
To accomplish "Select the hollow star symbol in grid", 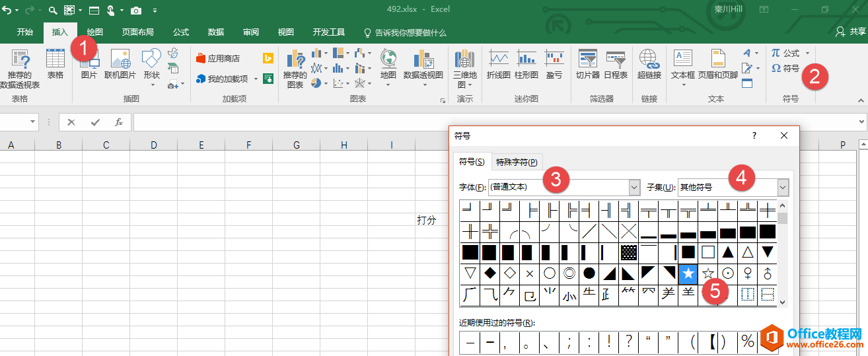I will [708, 273].
